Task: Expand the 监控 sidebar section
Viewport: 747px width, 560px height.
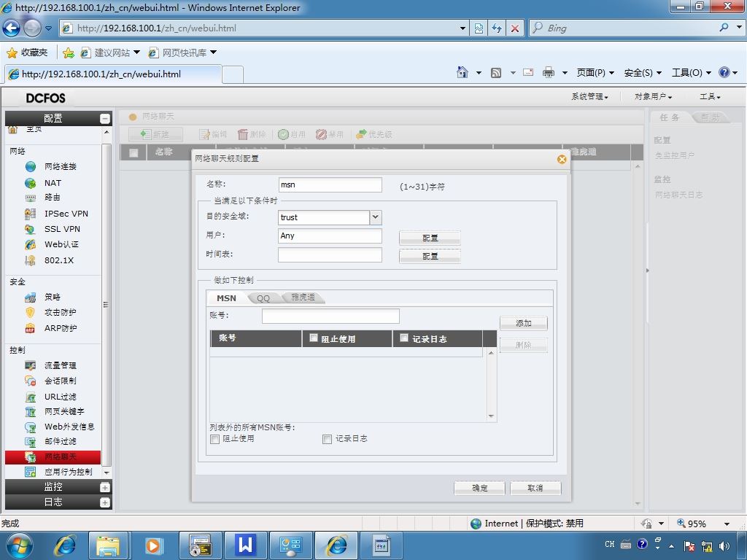Action: [x=105, y=487]
